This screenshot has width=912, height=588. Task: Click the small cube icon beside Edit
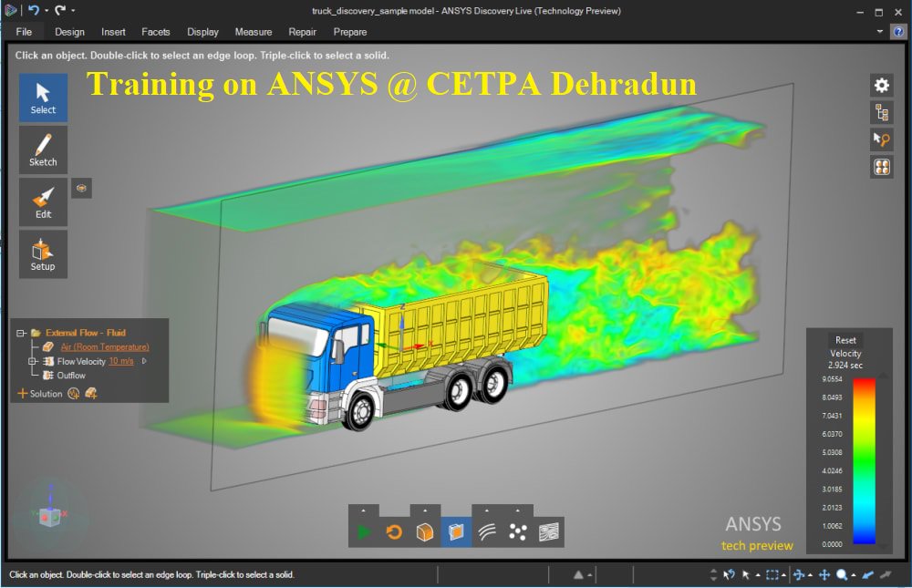pos(81,188)
